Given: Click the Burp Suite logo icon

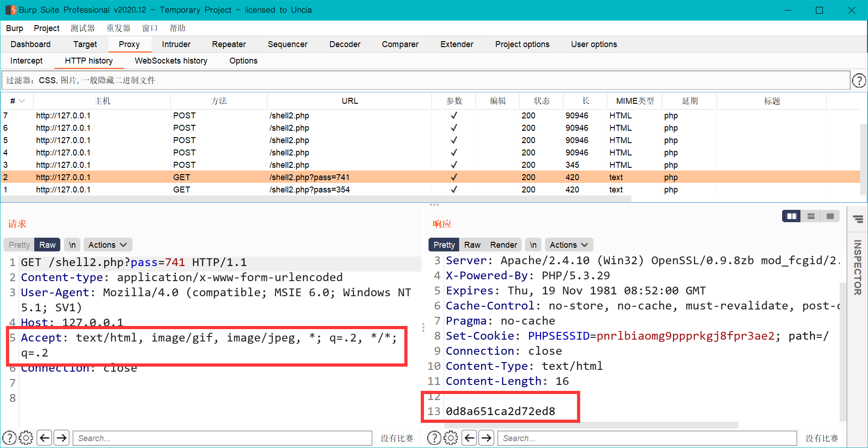Looking at the screenshot, I should [x=10, y=10].
